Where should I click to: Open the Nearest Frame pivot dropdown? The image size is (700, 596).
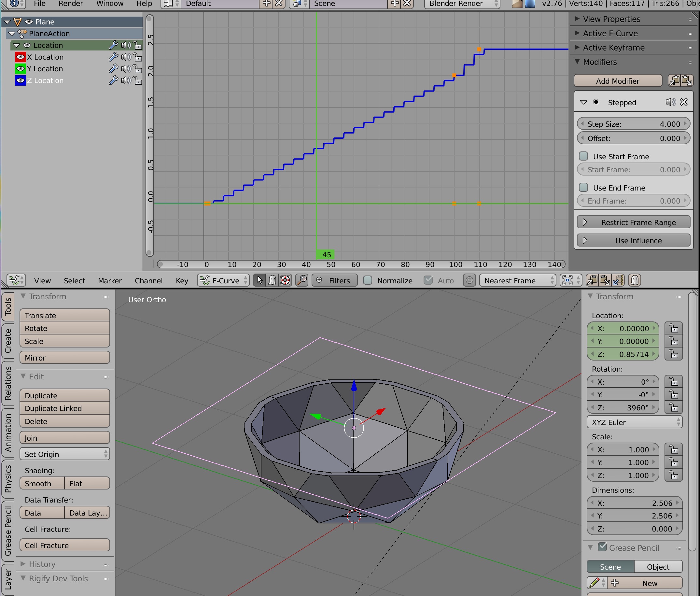517,280
